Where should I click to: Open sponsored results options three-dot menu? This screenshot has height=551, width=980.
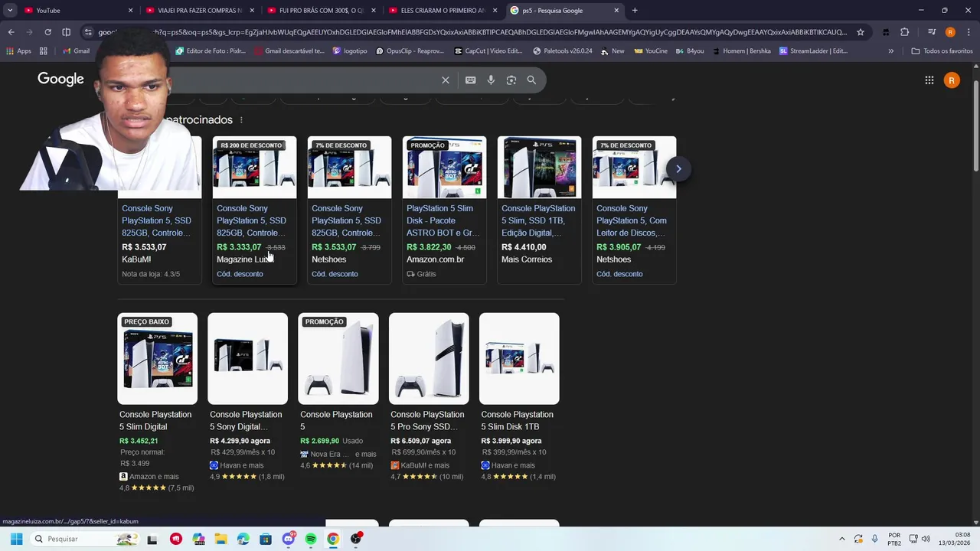click(x=241, y=120)
